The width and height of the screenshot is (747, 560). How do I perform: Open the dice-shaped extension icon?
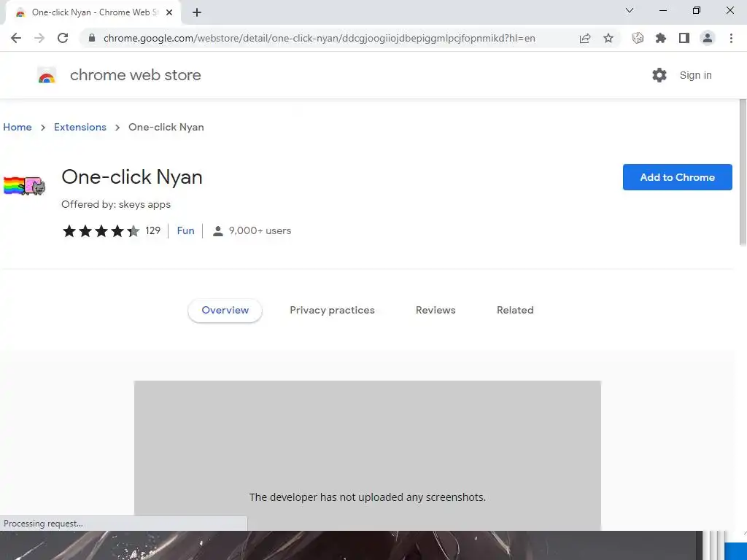[638, 38]
